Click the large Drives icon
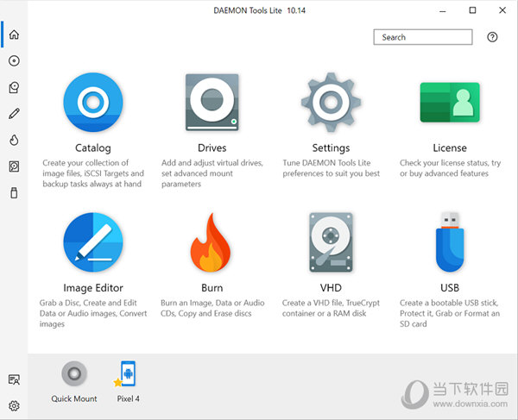 click(212, 103)
